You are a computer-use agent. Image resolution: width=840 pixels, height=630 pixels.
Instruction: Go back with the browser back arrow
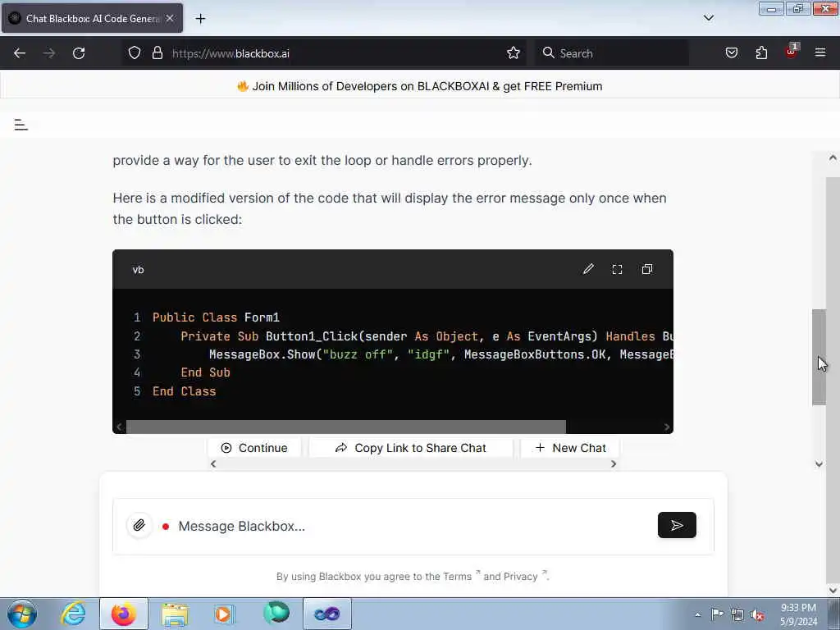pyautogui.click(x=20, y=53)
